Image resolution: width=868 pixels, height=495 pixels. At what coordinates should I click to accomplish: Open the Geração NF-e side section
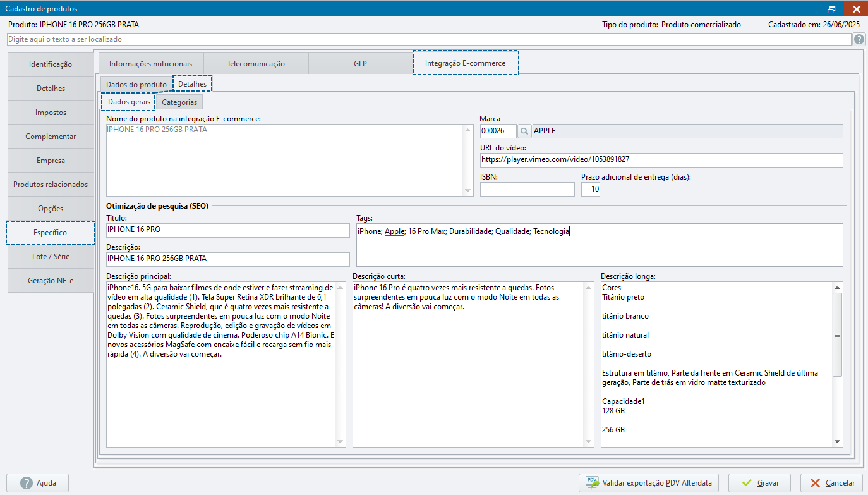(51, 281)
